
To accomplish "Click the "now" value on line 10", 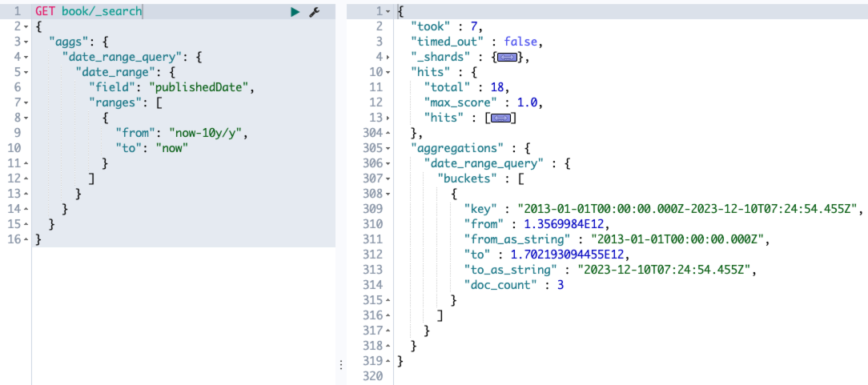I will 171,148.
